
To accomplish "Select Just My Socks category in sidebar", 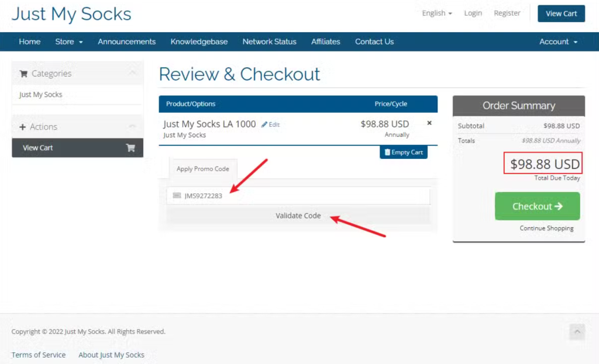I will click(40, 94).
